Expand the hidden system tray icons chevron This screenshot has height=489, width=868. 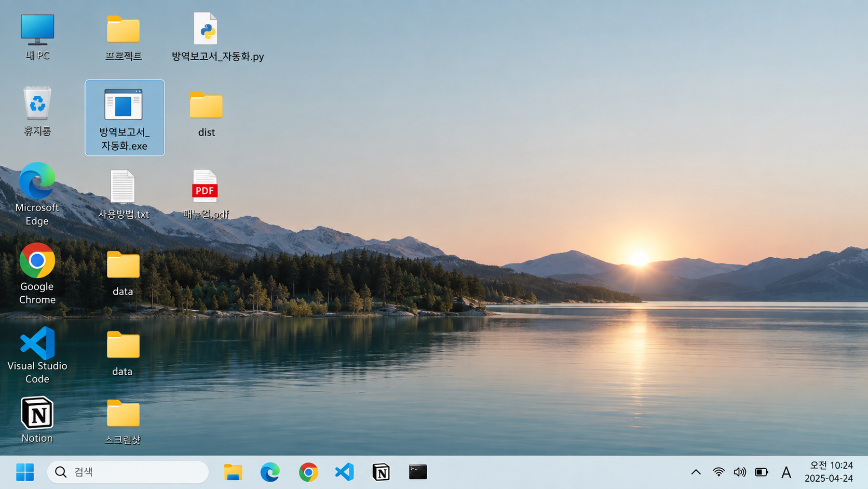[696, 472]
